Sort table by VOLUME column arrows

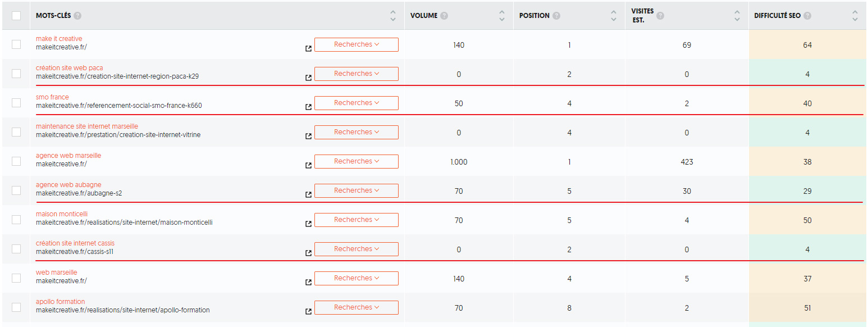502,16
